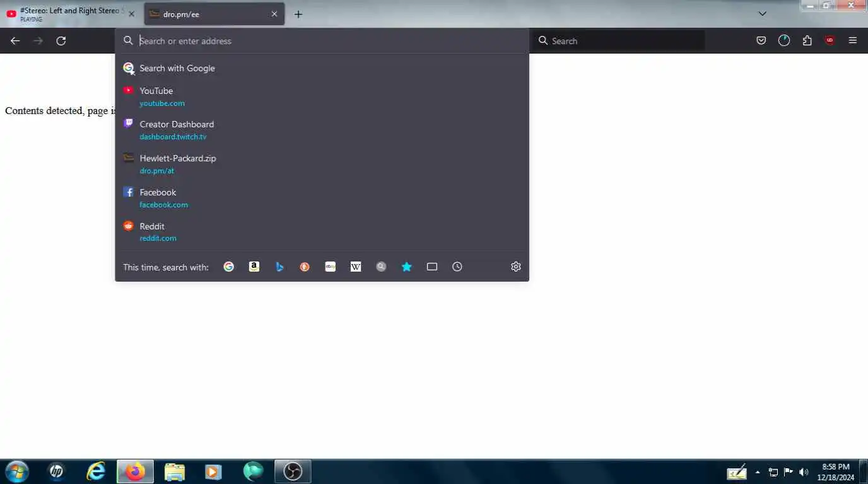Open Internet Explorer from taskbar
This screenshot has height=484, width=868.
coord(96,471)
